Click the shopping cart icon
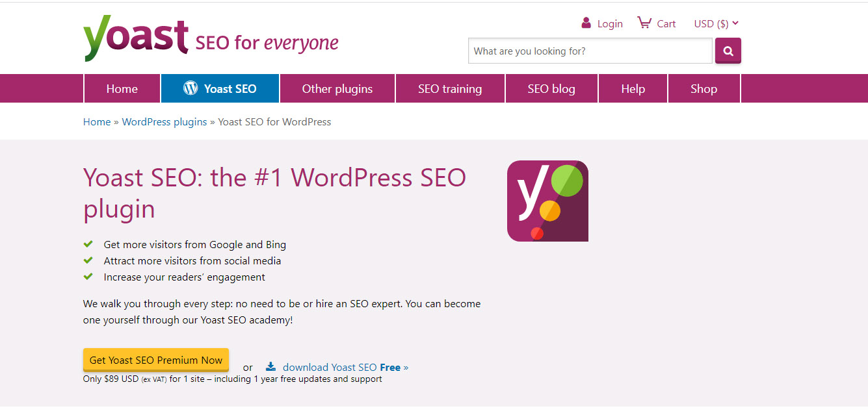The image size is (868, 415). (644, 23)
